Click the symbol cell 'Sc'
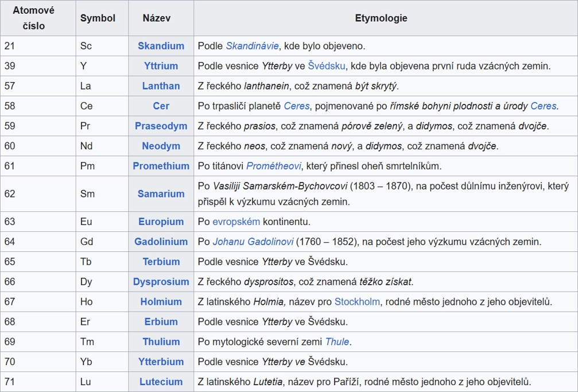Screen dimensions: 578x392 (102, 46)
